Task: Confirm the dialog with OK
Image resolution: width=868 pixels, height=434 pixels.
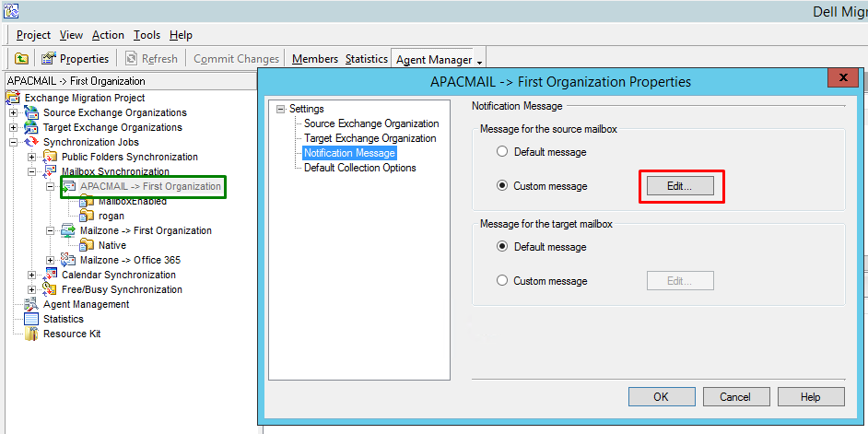Action: pos(662,397)
